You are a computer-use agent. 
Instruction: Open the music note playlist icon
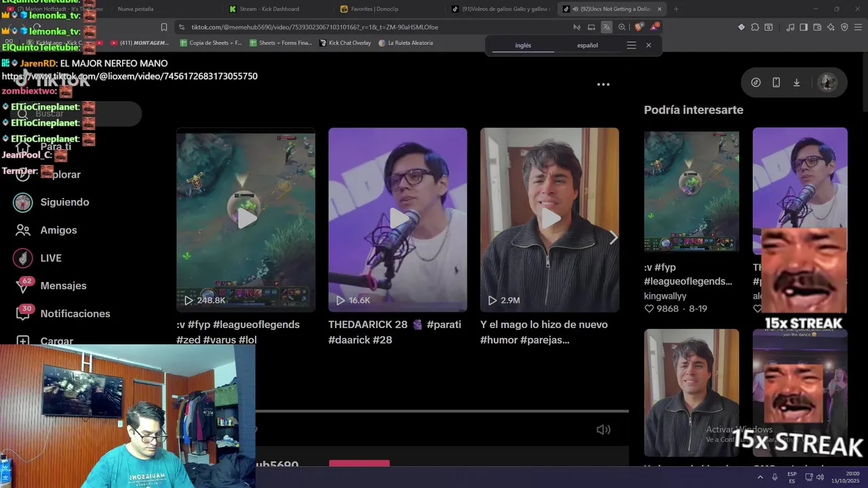(x=790, y=27)
